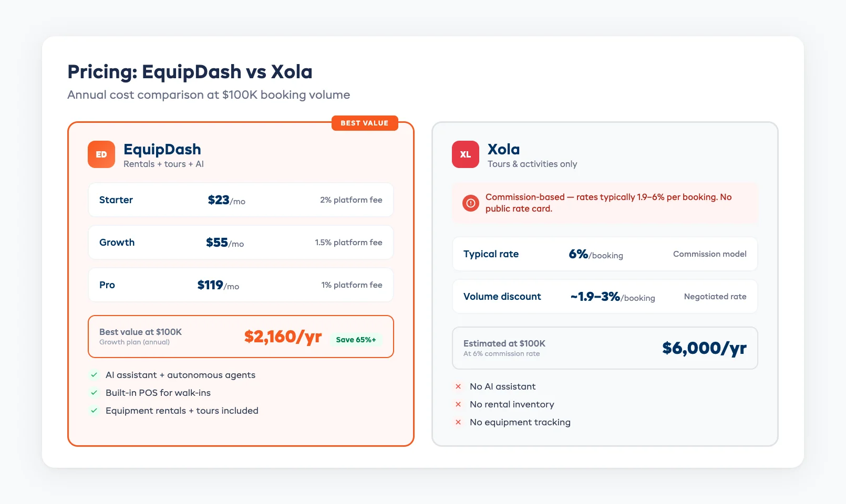The image size is (846, 504).
Task: Expand the Volume discount row
Action: click(605, 296)
